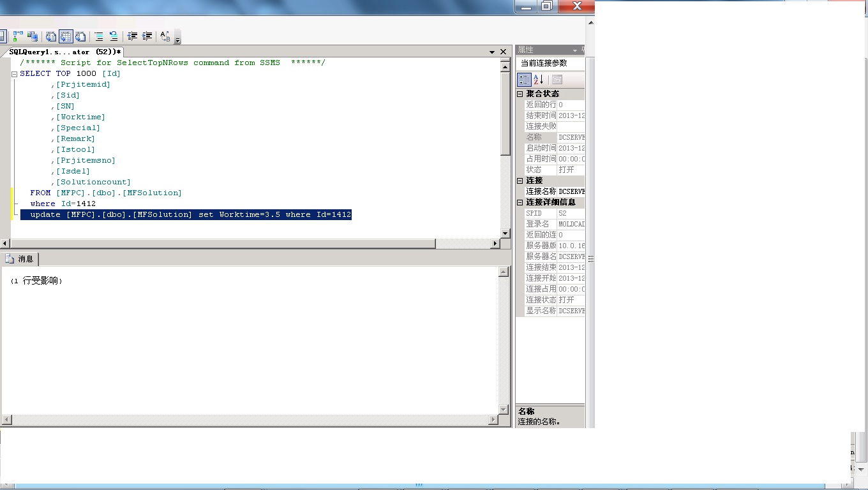Viewport: 868px width, 490px height.
Task: Open toolbar options overflow arrow
Action: point(177,40)
